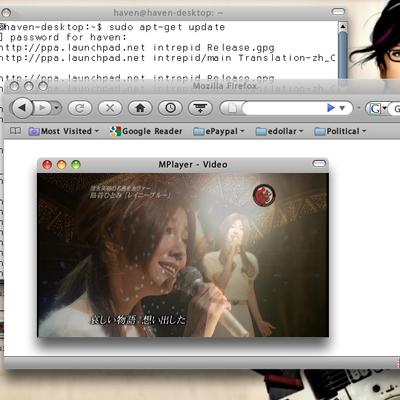Open the Google Reader bookmark
Viewport: 400px width, 400px height.
click(146, 131)
